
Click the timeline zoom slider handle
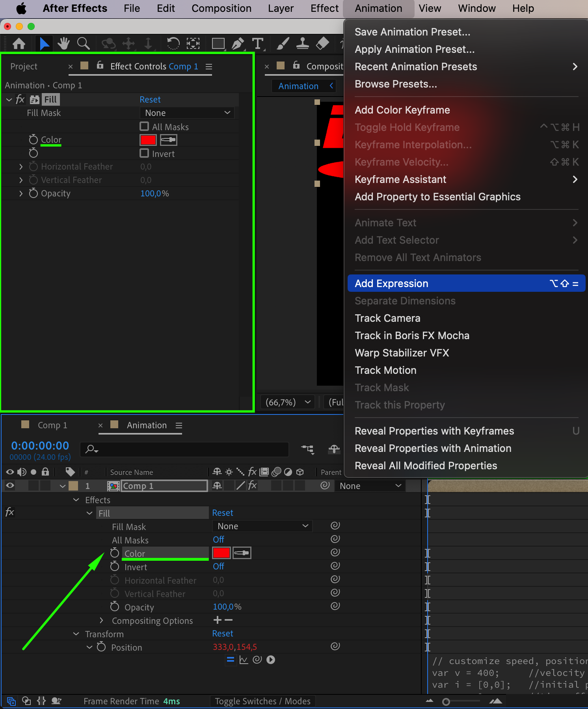[446, 702]
